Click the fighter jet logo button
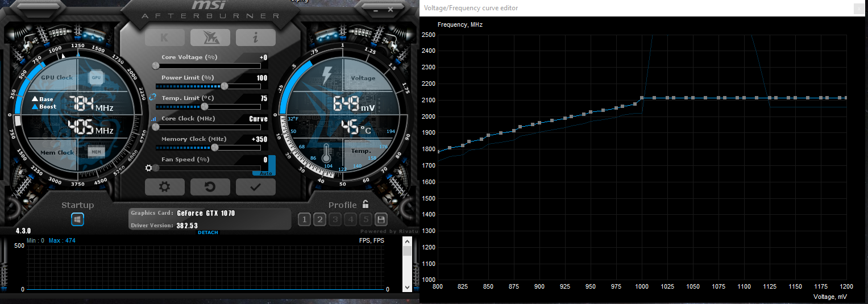Image resolution: width=868 pixels, height=304 pixels. point(210,38)
